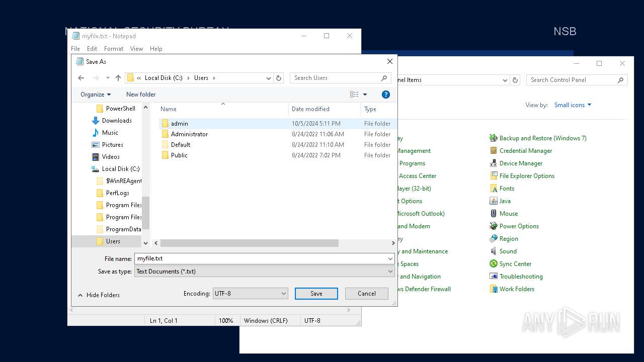Click the Sound speaker icon
This screenshot has height=362, width=644.
494,251
